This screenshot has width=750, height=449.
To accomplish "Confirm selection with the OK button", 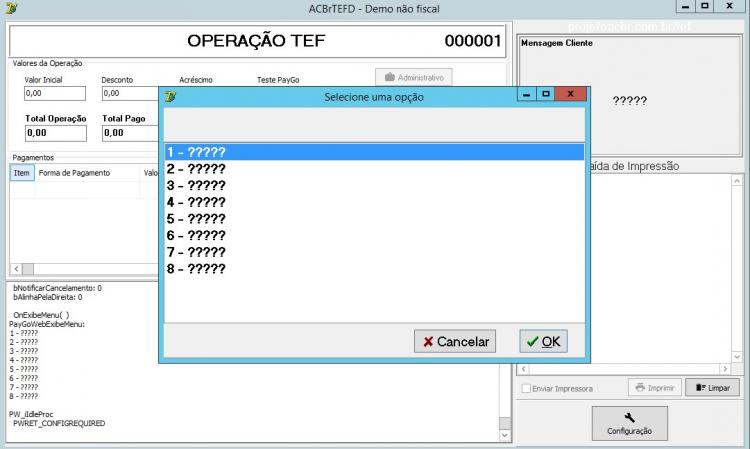I will (543, 341).
